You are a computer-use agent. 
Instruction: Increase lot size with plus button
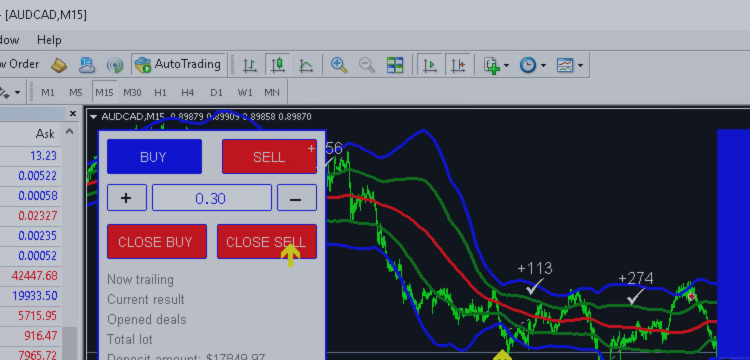pos(126,198)
